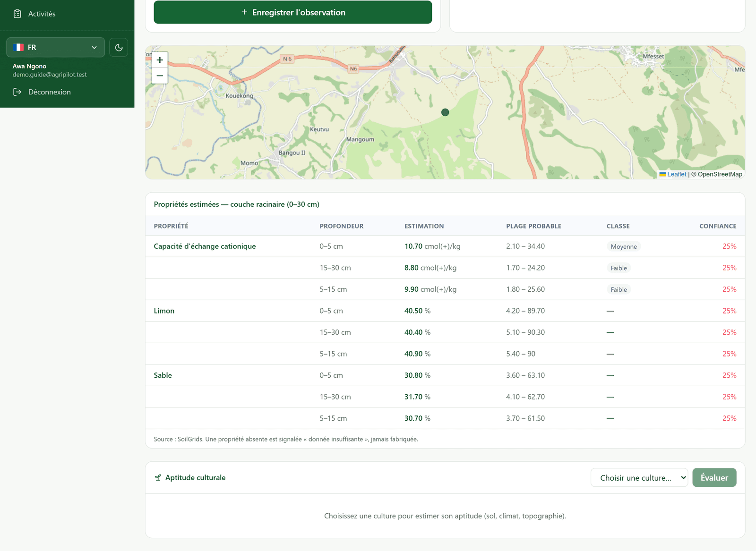The height and width of the screenshot is (551, 756).
Task: Open Choisir une culture dropdown
Action: 639,478
